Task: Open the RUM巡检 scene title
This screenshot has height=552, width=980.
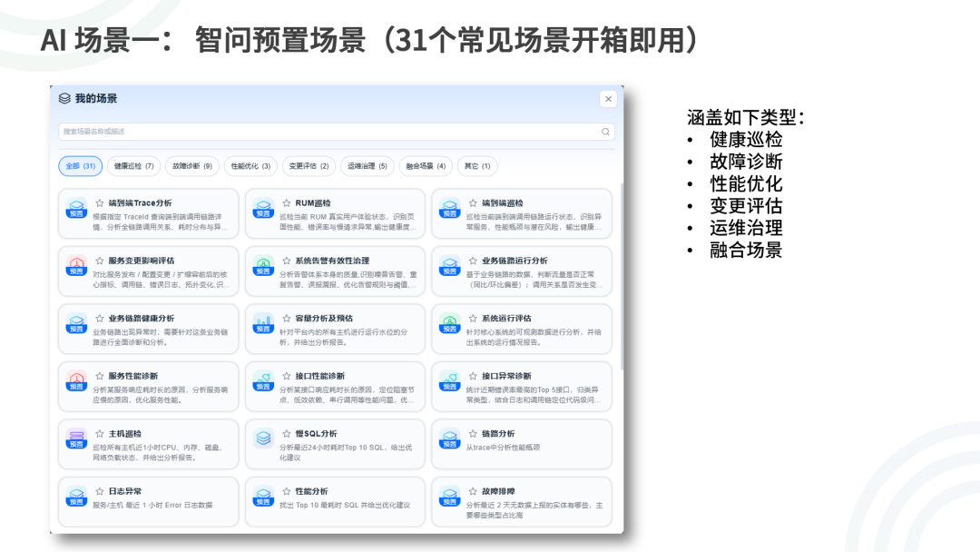Action: click(x=312, y=202)
